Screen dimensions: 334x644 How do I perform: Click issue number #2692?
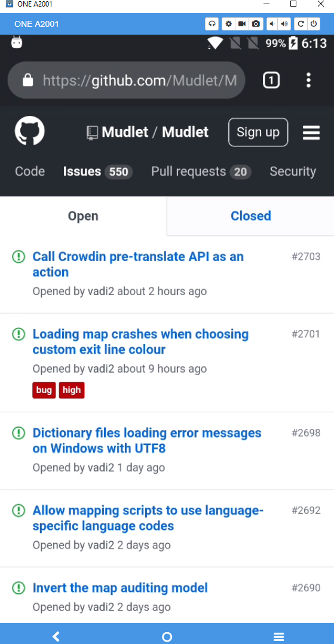click(306, 511)
